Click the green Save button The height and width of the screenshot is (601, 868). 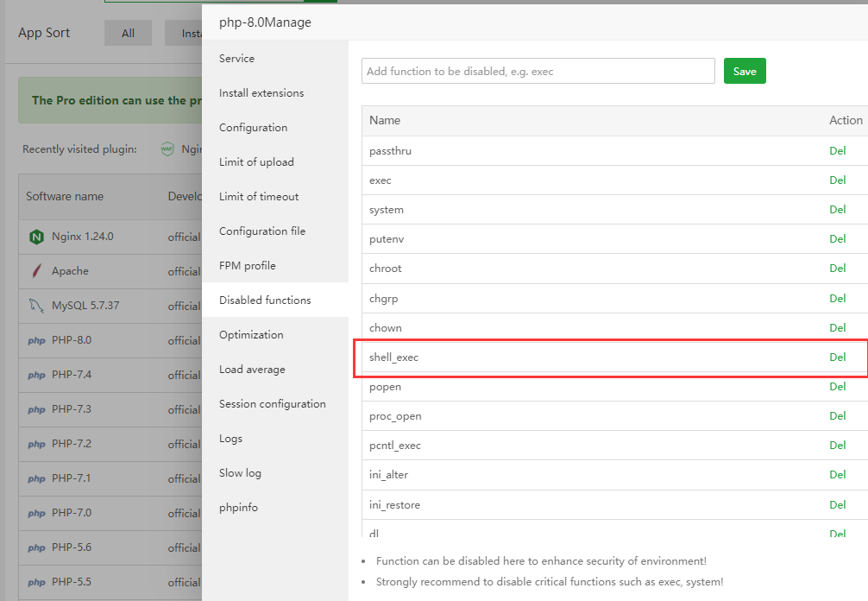coord(745,72)
